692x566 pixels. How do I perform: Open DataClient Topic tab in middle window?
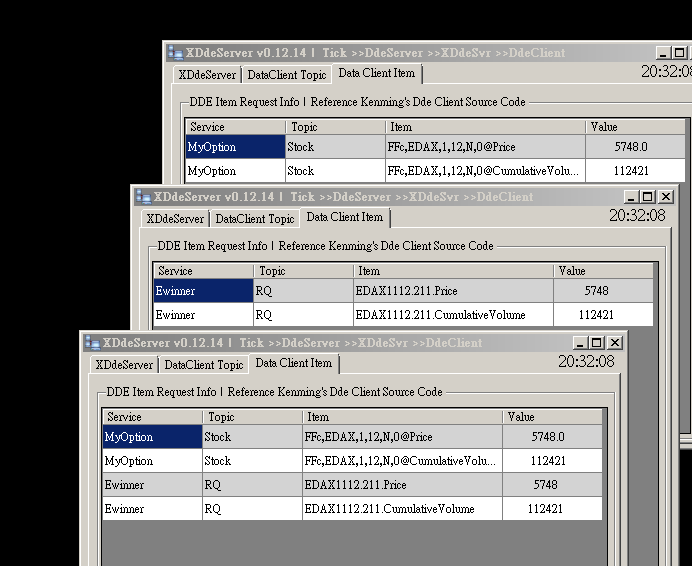(255, 219)
